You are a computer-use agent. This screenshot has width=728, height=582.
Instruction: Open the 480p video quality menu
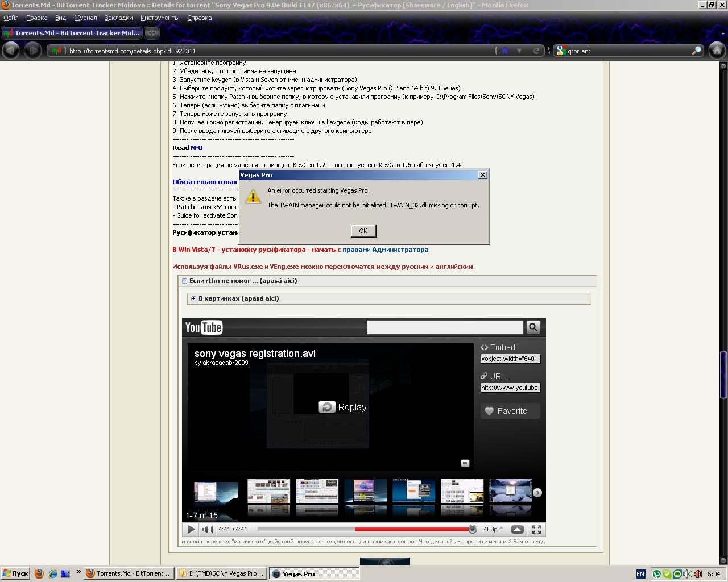point(493,529)
